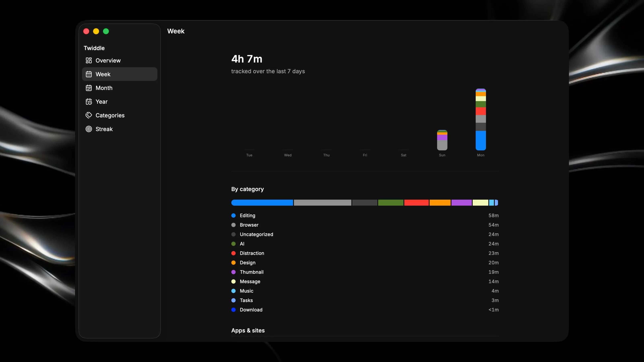
Task: Maximize the window with green button
Action: tap(106, 31)
